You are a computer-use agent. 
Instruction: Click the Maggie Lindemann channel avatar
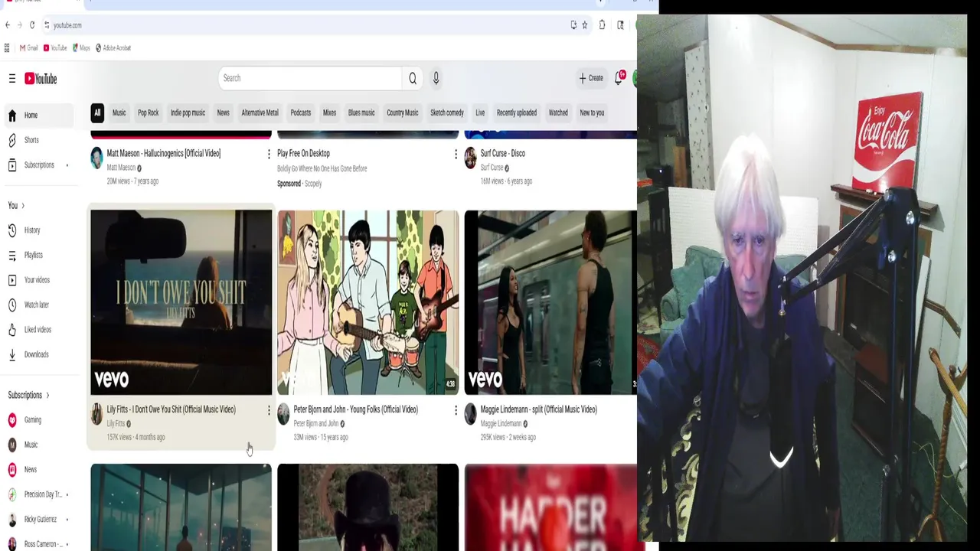click(470, 414)
